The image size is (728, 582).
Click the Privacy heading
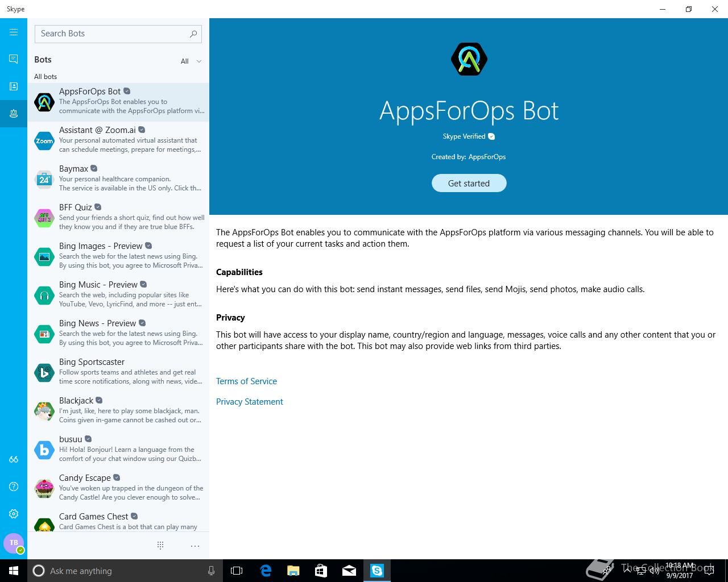pos(230,318)
